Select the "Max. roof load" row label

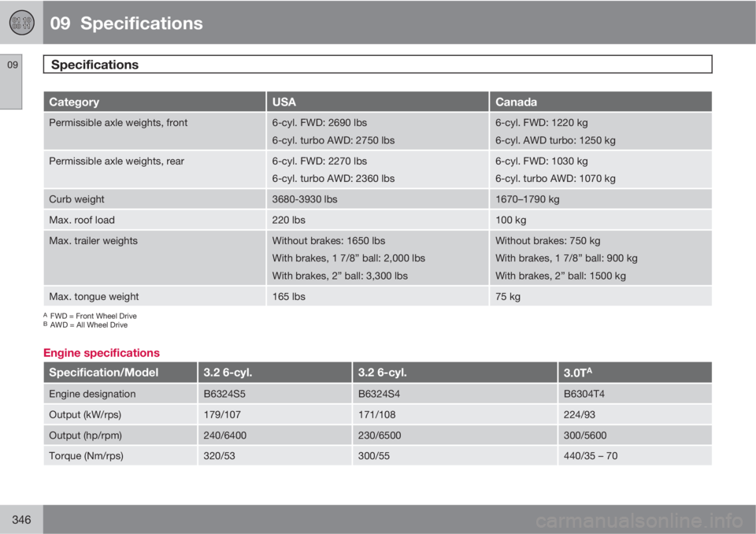point(81,220)
